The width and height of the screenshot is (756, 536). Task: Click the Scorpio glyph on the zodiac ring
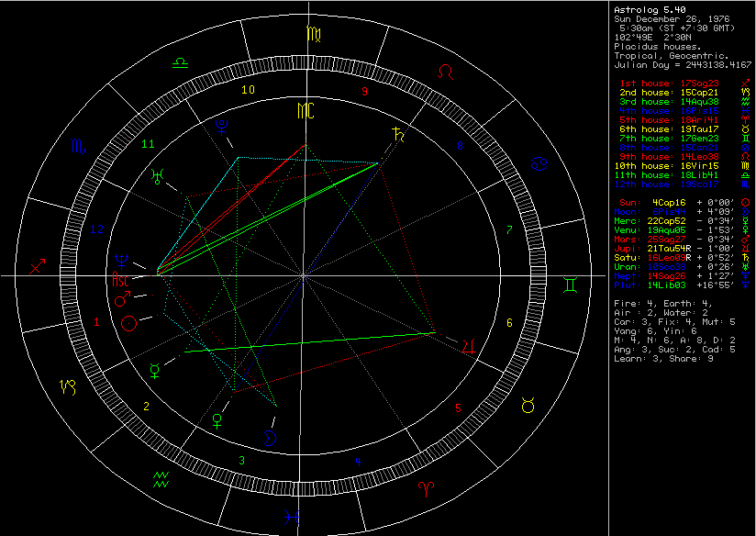(81, 147)
